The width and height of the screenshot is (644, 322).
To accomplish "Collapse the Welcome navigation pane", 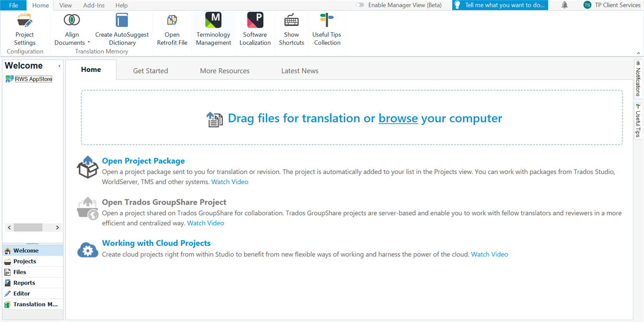I will (59, 66).
